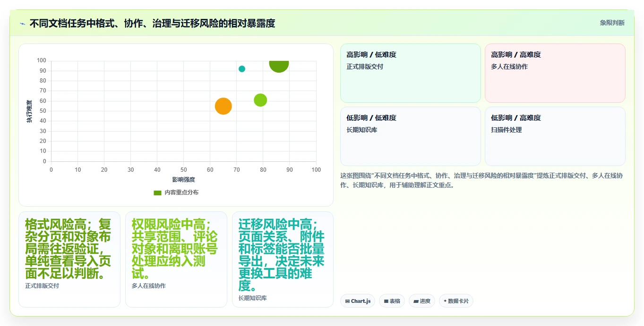Select the 表格 tag chip

point(392,301)
